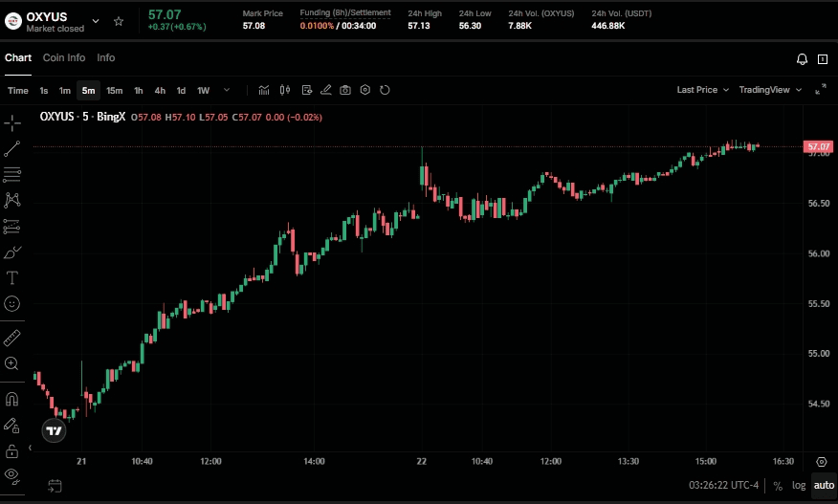Switch chart to 1d interval
Image resolution: width=838 pixels, height=504 pixels.
point(181,91)
